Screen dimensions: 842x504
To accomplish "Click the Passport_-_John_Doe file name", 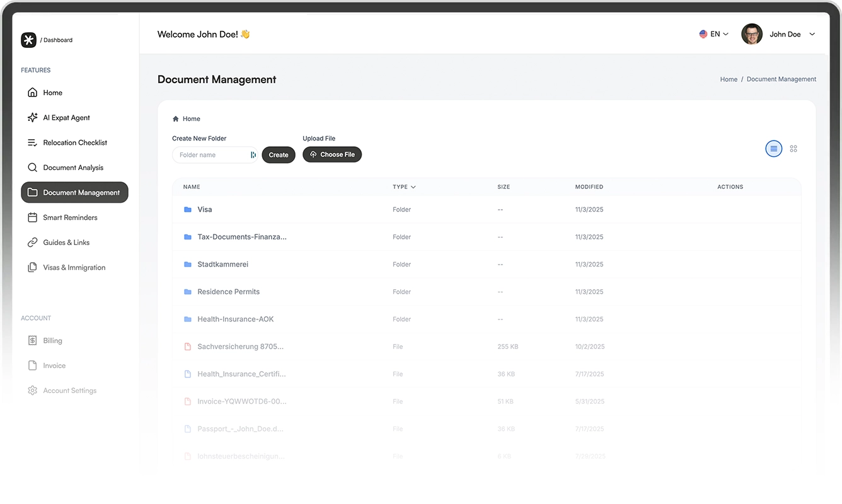I will (241, 429).
